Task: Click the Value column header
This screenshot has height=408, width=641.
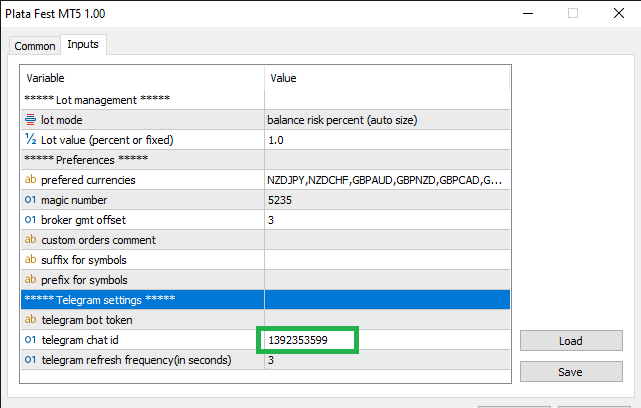Action: [x=387, y=78]
